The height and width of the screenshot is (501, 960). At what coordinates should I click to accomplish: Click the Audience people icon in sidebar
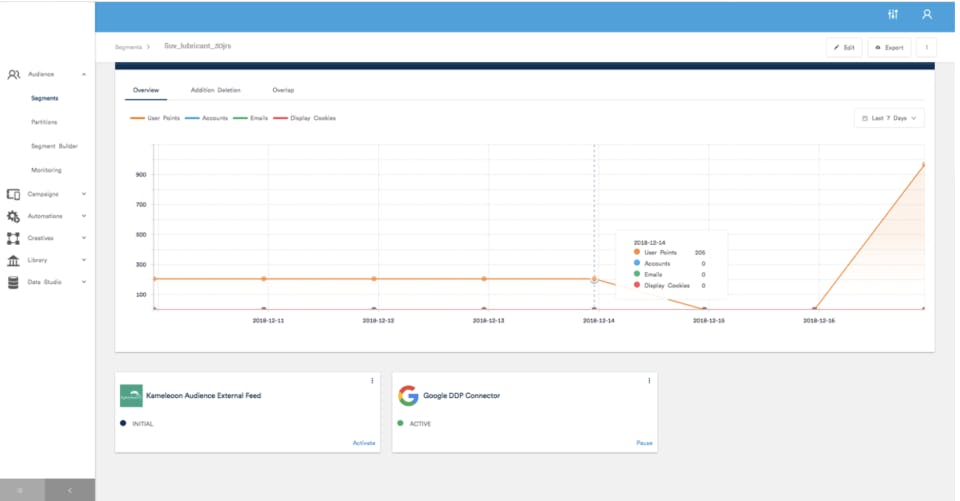[14, 74]
